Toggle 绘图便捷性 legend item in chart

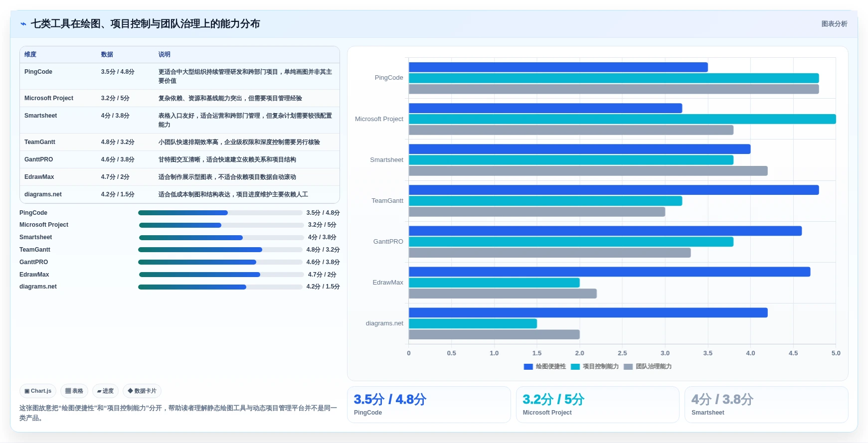pos(544,366)
